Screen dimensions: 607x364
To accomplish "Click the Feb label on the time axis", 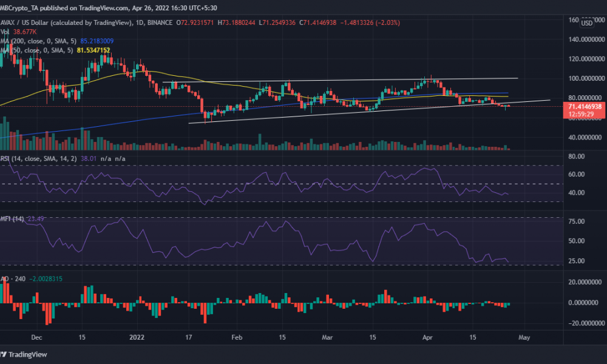I will tap(237, 337).
